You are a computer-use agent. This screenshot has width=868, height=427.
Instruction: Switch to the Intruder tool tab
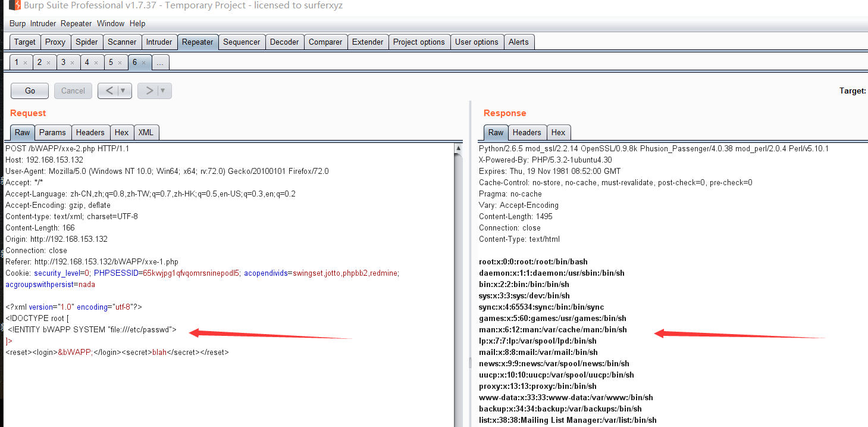(159, 42)
